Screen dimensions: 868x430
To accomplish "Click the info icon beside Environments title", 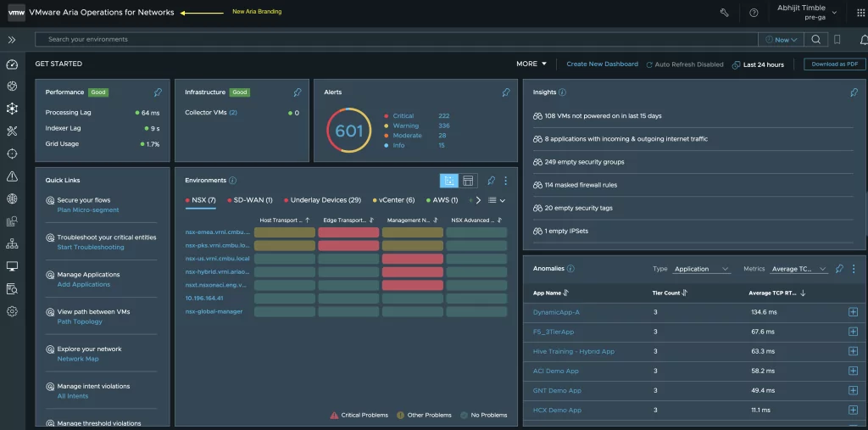I will (232, 181).
